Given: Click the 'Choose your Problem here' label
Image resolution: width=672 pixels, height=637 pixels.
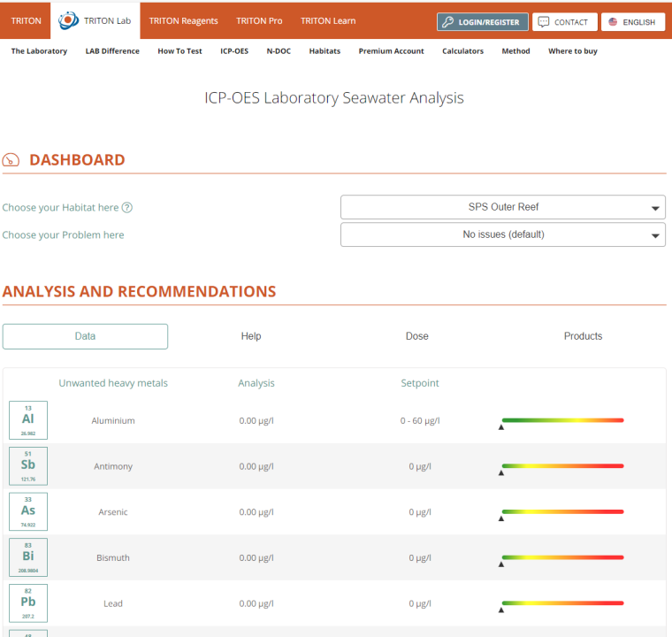Looking at the screenshot, I should [63, 235].
